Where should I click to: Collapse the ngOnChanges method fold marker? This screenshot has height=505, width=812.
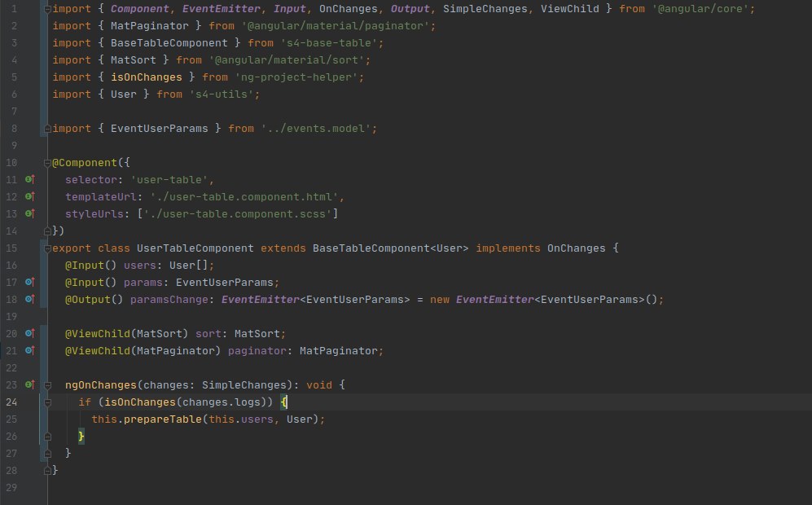[47, 384]
